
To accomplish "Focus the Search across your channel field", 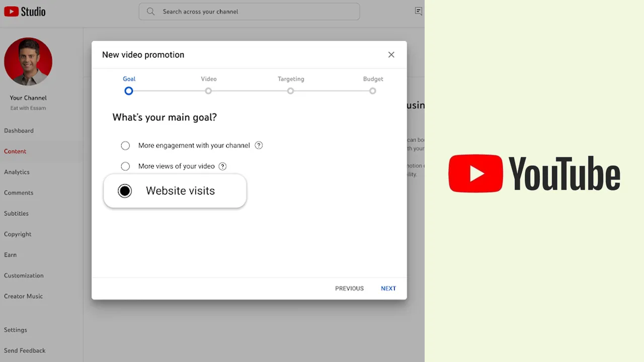I will (249, 11).
